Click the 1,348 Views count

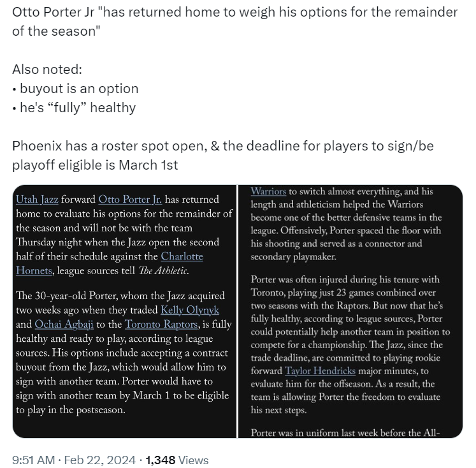click(177, 460)
